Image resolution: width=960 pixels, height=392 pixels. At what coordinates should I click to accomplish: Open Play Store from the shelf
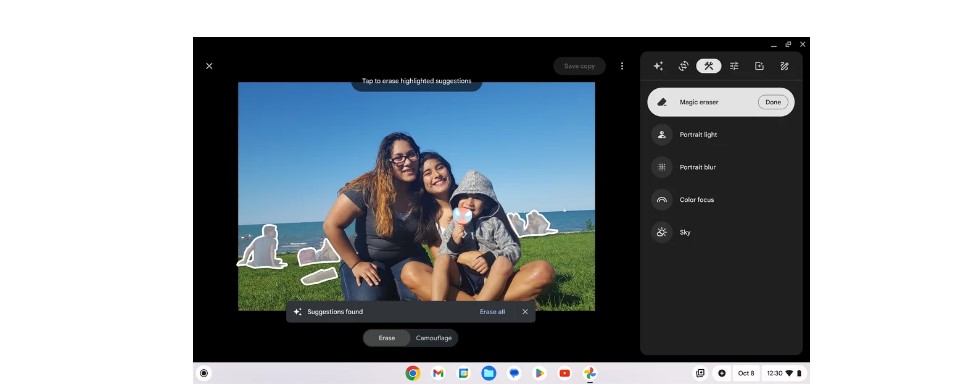(539, 373)
